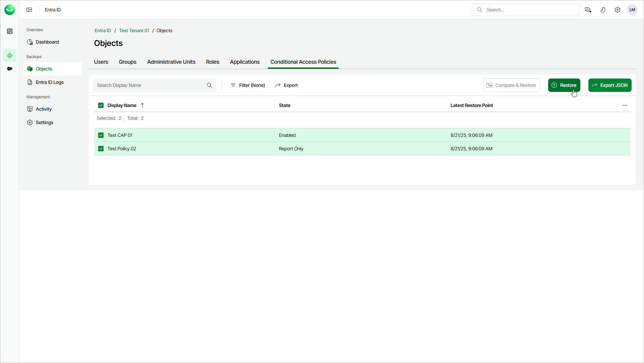
Task: Toggle the sidebar panel icon
Action: 29,10
